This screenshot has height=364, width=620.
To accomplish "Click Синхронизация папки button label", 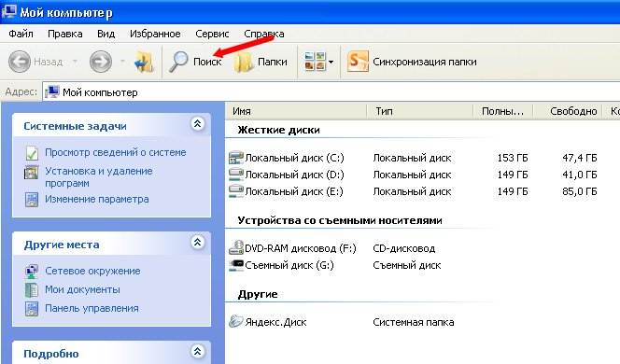I will (424, 62).
